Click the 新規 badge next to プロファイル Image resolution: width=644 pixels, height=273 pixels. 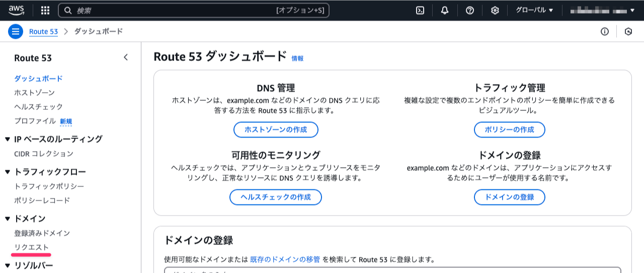click(x=66, y=121)
